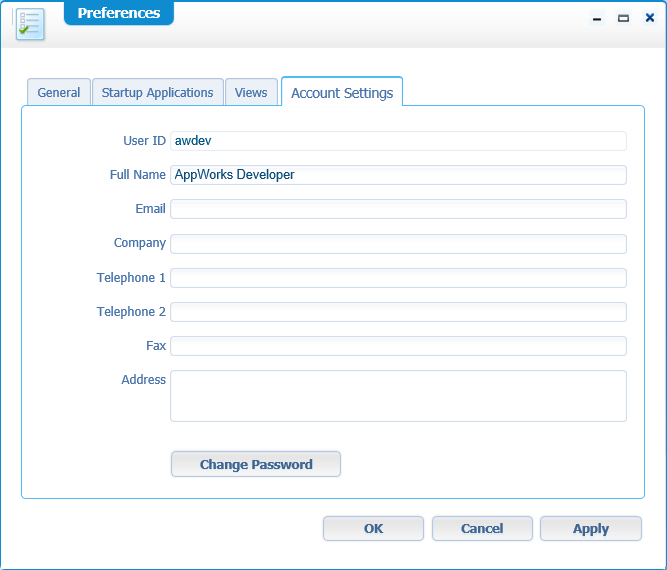Select the Account Settings tab
Viewport: 667px width, 570px height.
pos(342,92)
